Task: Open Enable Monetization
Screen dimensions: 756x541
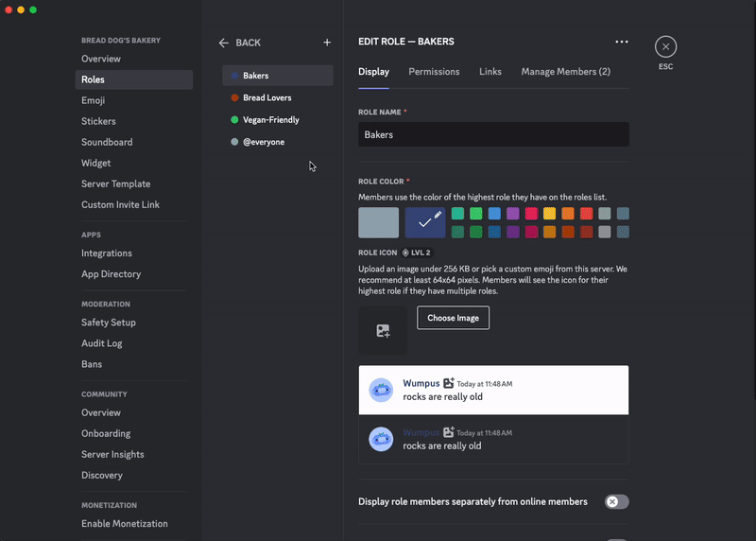Action: tap(134, 524)
